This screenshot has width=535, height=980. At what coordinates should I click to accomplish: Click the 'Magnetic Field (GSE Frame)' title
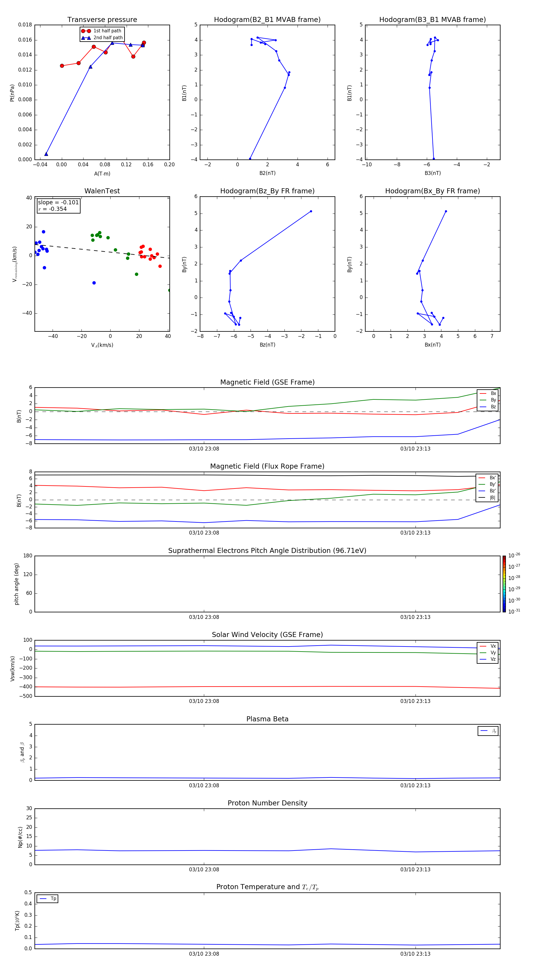coord(267,382)
